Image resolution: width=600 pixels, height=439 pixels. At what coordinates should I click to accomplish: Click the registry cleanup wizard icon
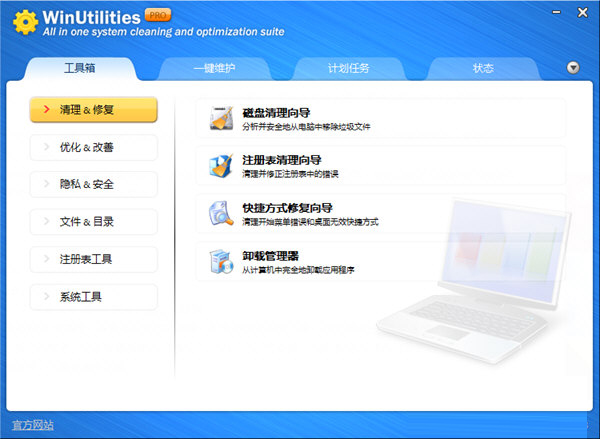click(x=220, y=165)
